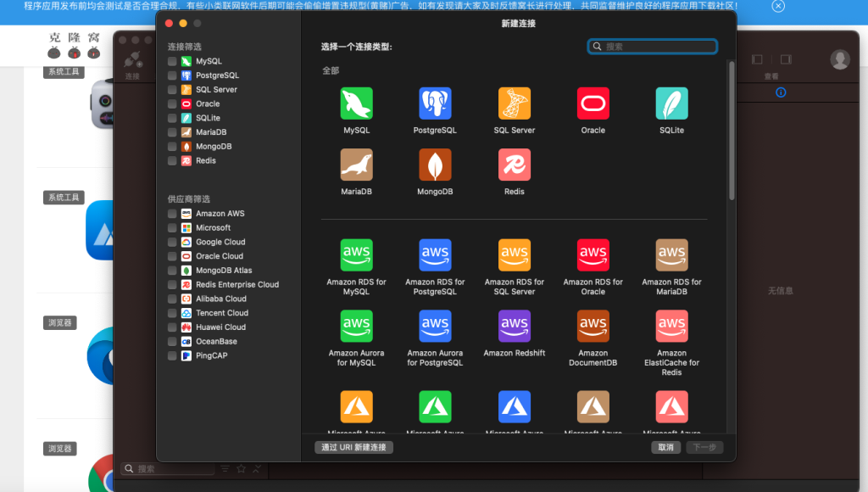
Task: Toggle the PingCAP vendor filter
Action: [x=172, y=355]
